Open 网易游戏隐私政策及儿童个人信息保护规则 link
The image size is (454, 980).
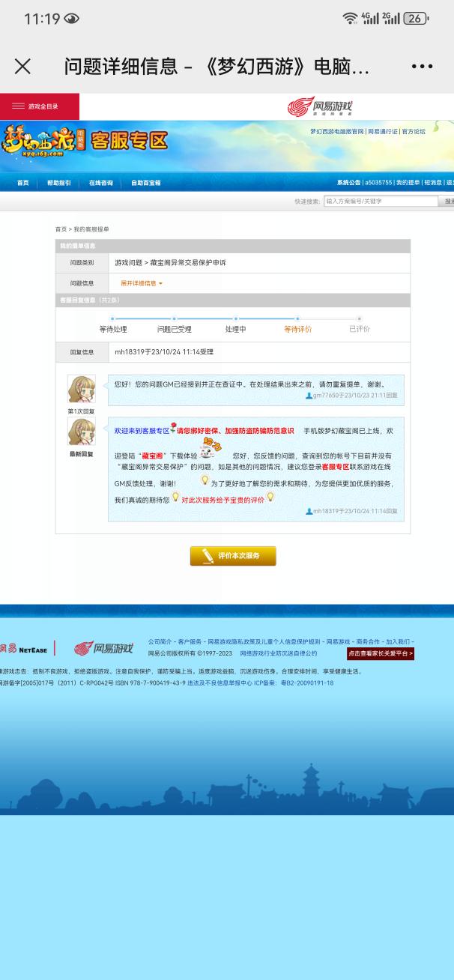264,642
